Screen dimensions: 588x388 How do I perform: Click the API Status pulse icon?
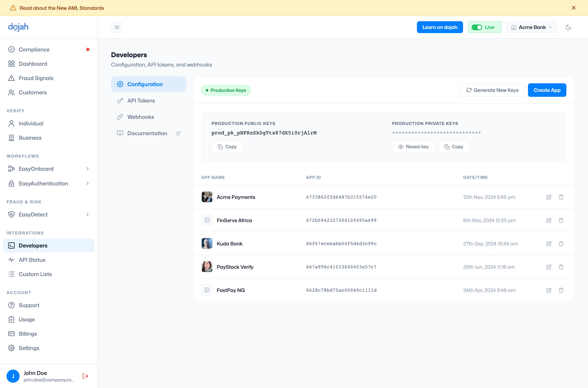pyautogui.click(x=11, y=260)
